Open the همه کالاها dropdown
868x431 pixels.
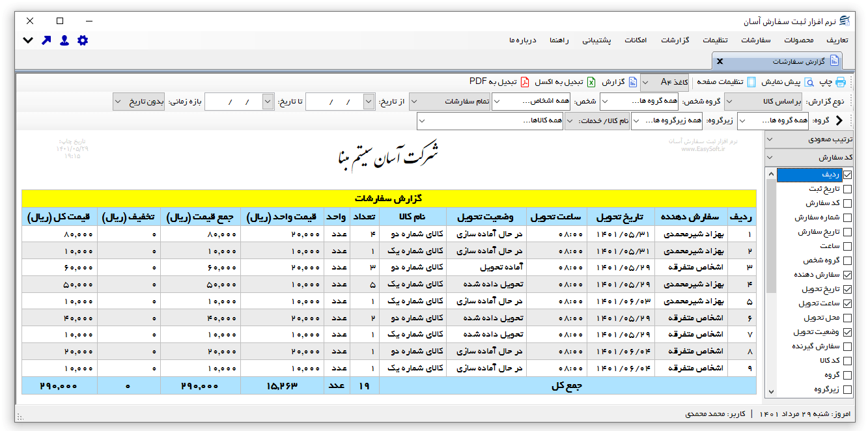click(491, 121)
